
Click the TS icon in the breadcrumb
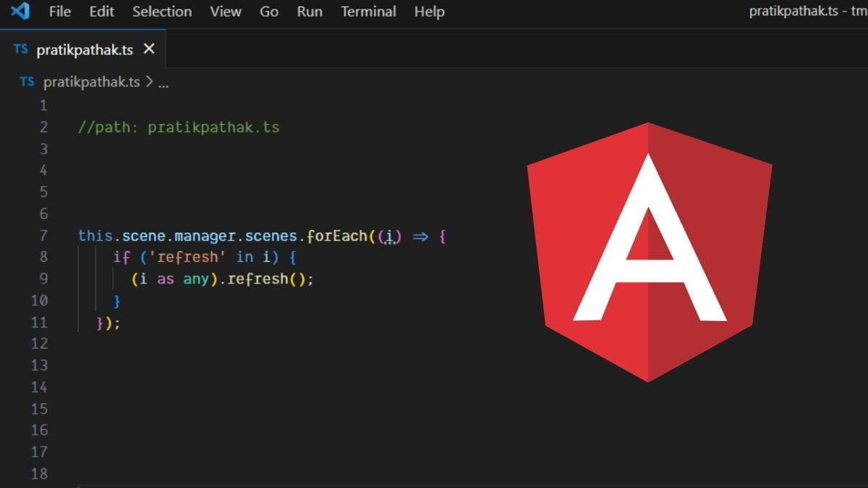point(27,82)
